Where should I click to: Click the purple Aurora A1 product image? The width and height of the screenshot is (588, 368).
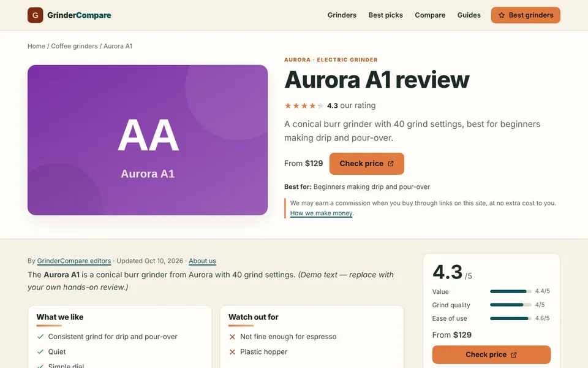point(148,140)
